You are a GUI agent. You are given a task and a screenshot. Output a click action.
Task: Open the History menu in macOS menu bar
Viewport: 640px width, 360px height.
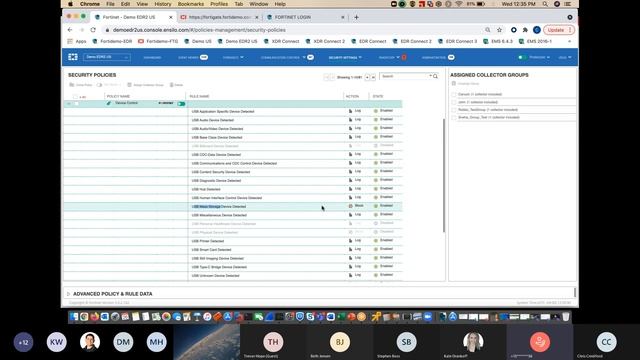pyautogui.click(x=163, y=4)
